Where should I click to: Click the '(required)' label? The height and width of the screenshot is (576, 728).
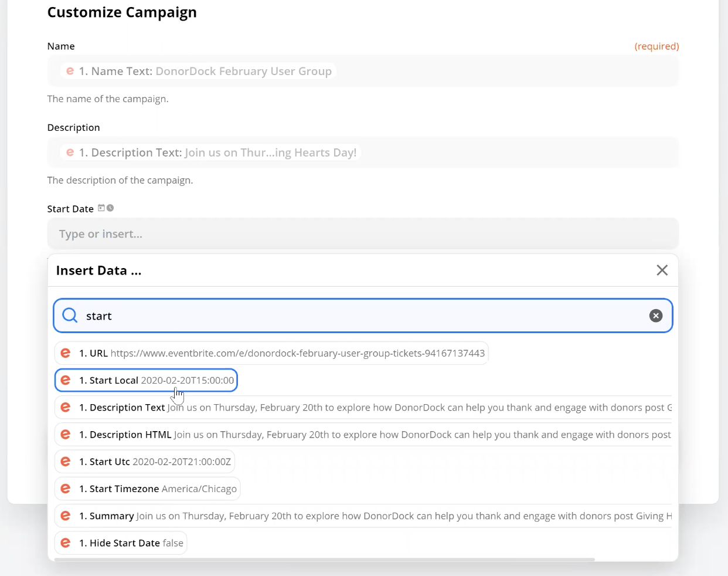click(x=656, y=46)
